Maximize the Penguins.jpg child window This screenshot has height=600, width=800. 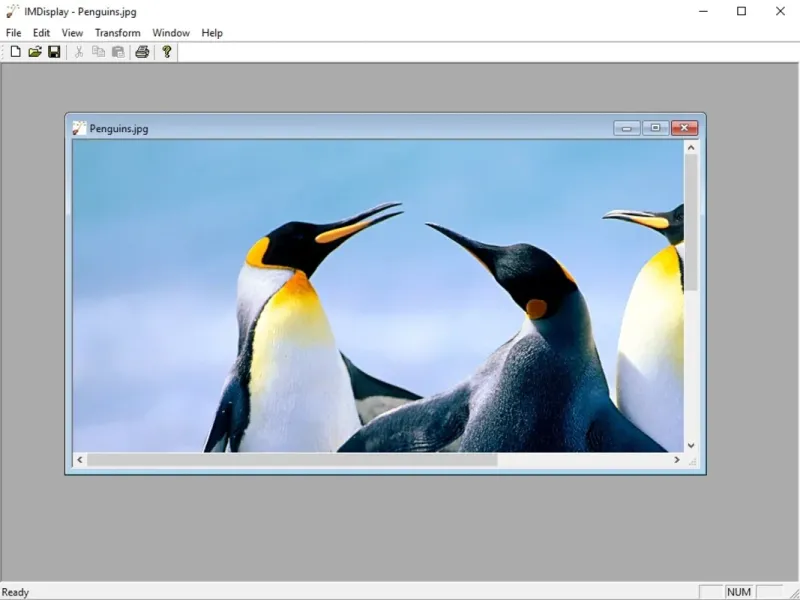(x=655, y=128)
